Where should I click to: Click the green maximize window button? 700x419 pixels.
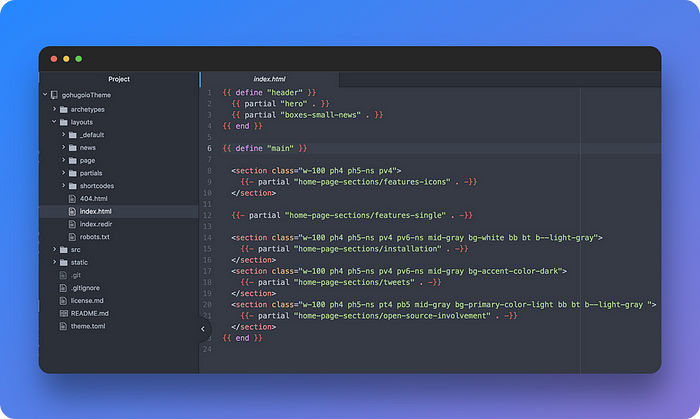(x=79, y=59)
